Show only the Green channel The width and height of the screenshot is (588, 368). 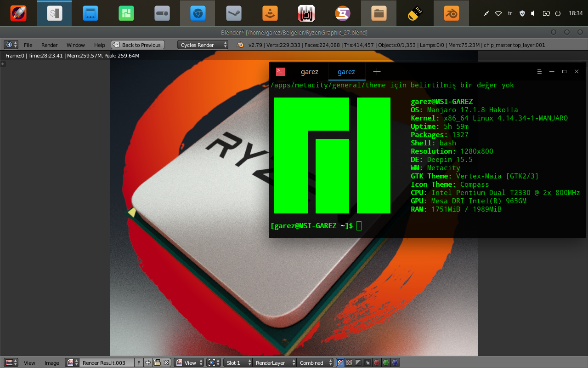(x=386, y=362)
